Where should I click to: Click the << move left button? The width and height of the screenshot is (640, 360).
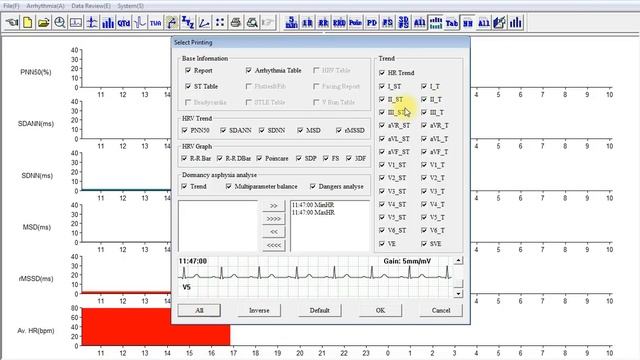(x=273, y=232)
